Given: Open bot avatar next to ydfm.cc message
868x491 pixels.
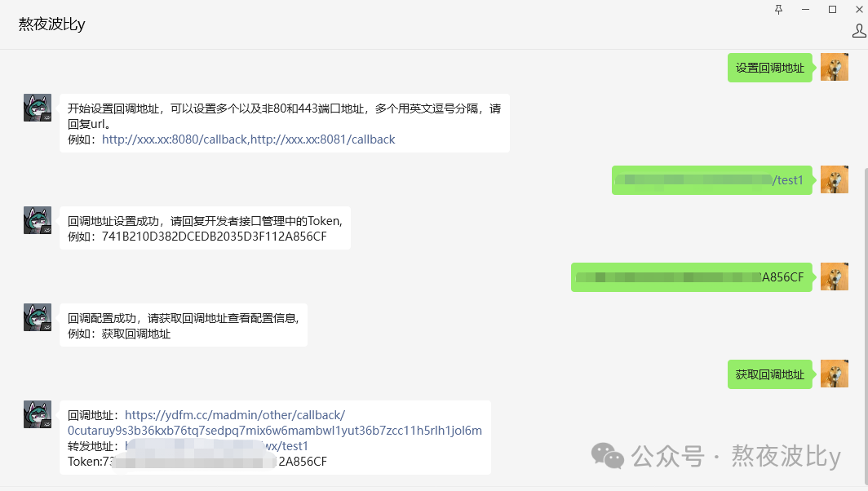Looking at the screenshot, I should click(x=38, y=414).
